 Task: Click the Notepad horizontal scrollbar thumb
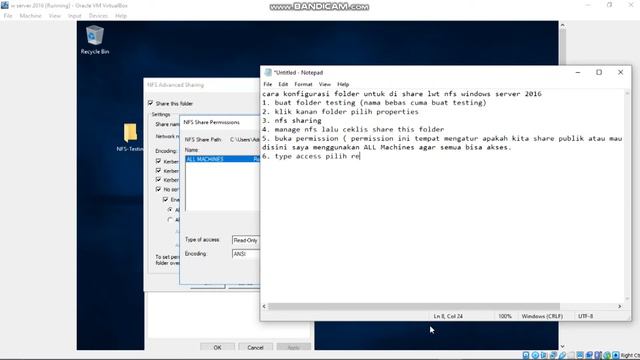click(414, 306)
